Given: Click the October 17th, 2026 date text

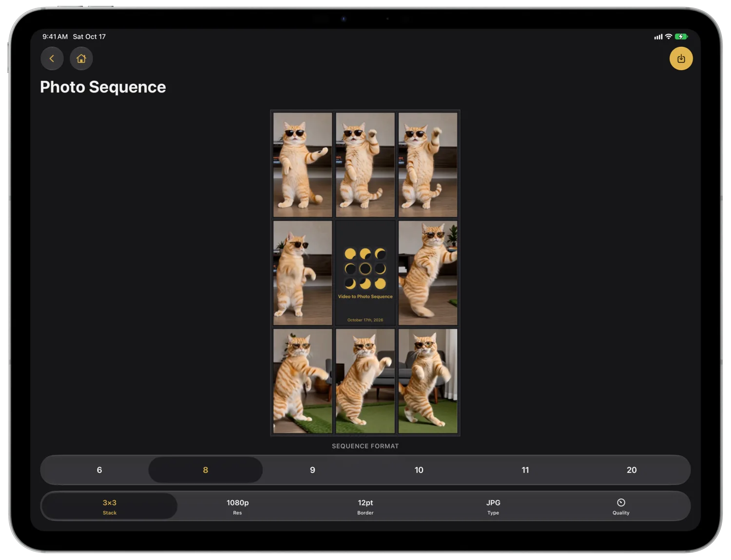Looking at the screenshot, I should click(365, 320).
